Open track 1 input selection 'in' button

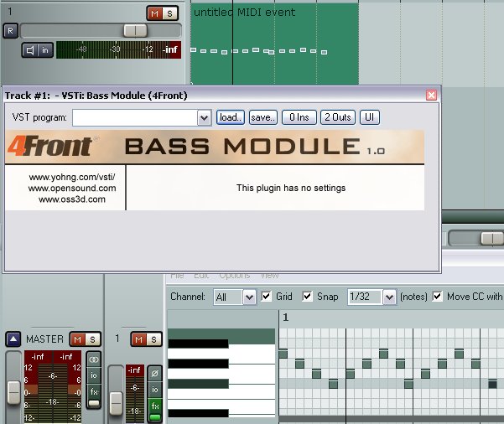click(45, 50)
